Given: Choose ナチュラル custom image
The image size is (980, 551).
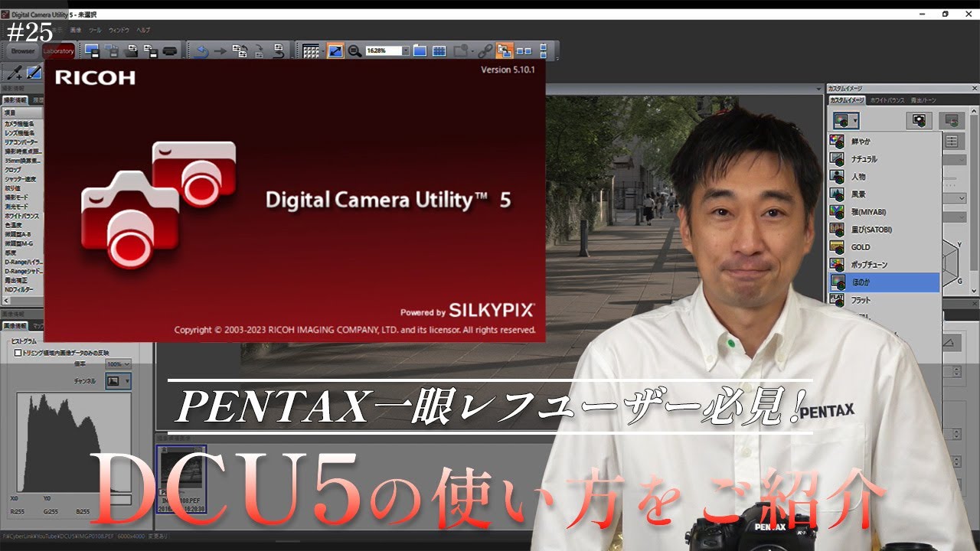Looking at the screenshot, I should coord(884,159).
